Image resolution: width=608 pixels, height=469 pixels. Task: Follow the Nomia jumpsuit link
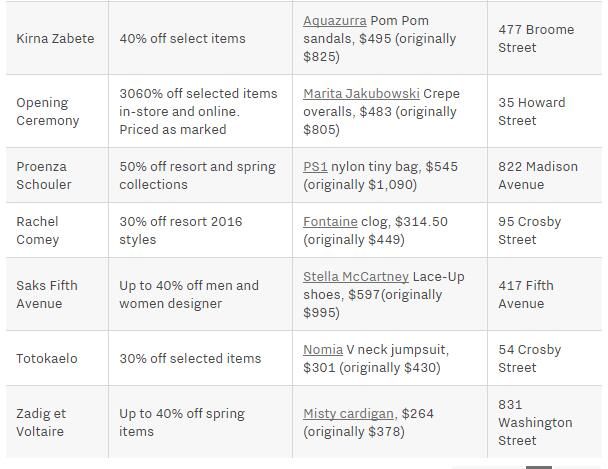323,350
